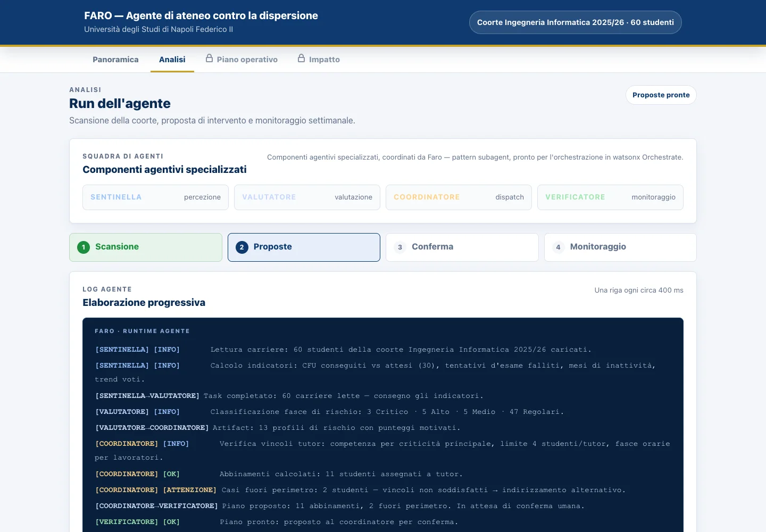The width and height of the screenshot is (766, 532).
Task: Click the 'Università degli Studi di Napoli' subtitle
Action: pos(159,30)
